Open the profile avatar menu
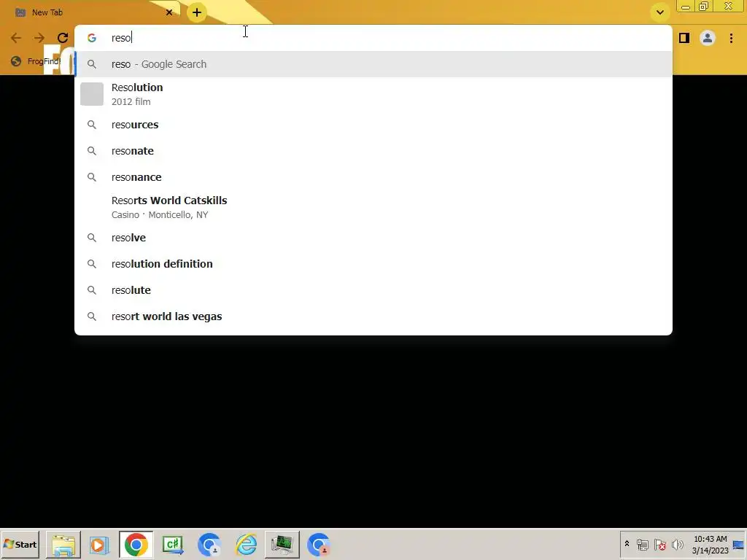This screenshot has width=747, height=560. 708,38
